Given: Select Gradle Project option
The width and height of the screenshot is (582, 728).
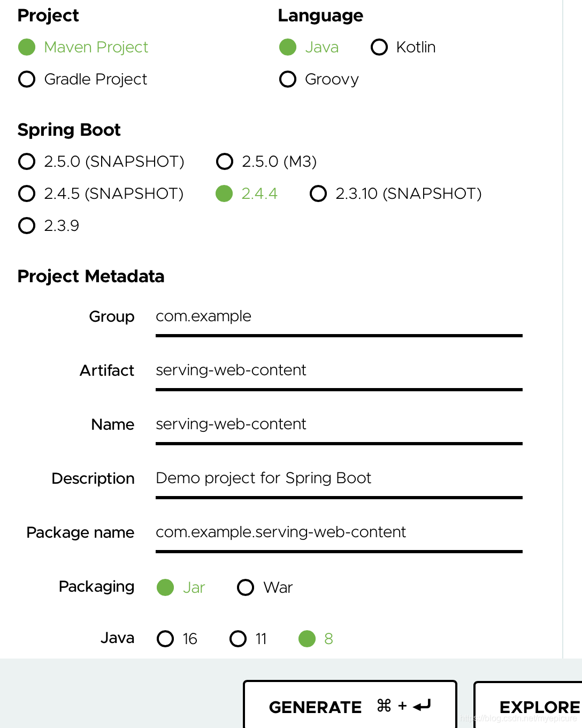Looking at the screenshot, I should [x=26, y=79].
